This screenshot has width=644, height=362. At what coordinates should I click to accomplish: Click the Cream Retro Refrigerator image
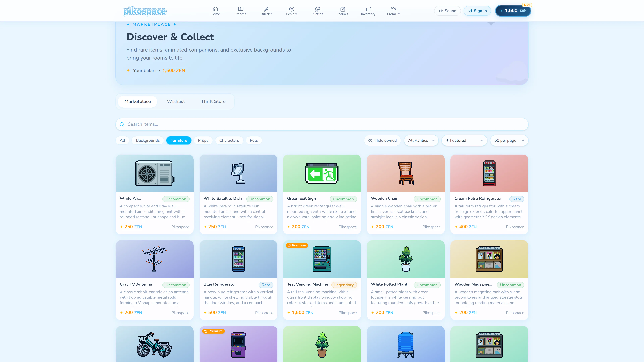[489, 173]
